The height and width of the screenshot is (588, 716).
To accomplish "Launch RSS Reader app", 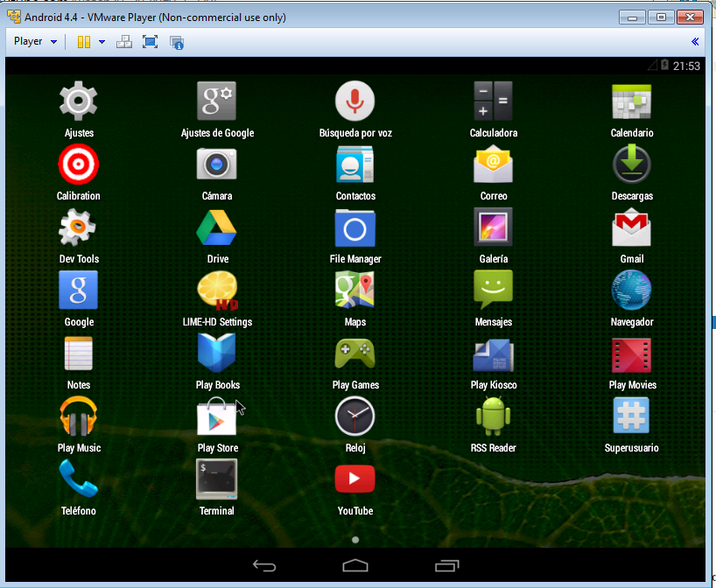I will [493, 416].
